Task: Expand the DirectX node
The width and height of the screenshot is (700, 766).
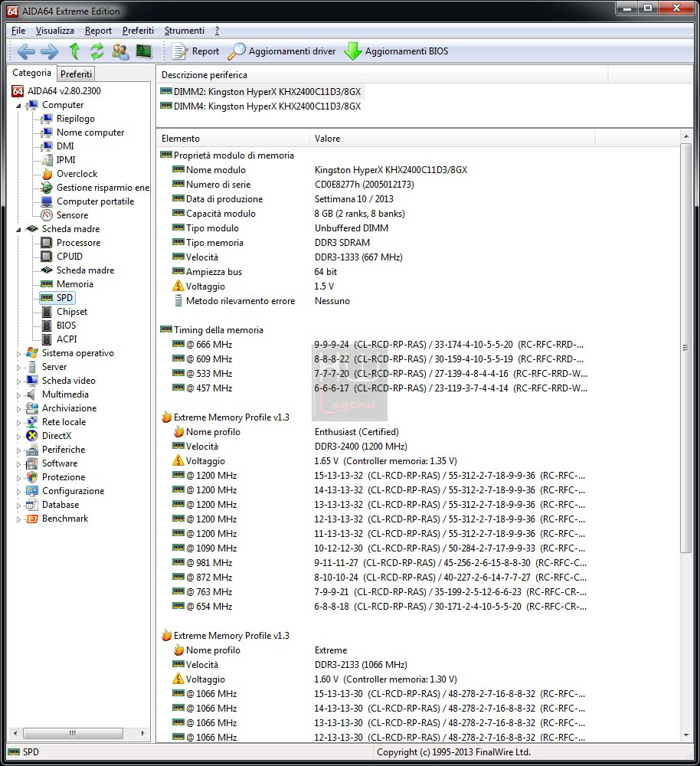Action: coord(18,437)
